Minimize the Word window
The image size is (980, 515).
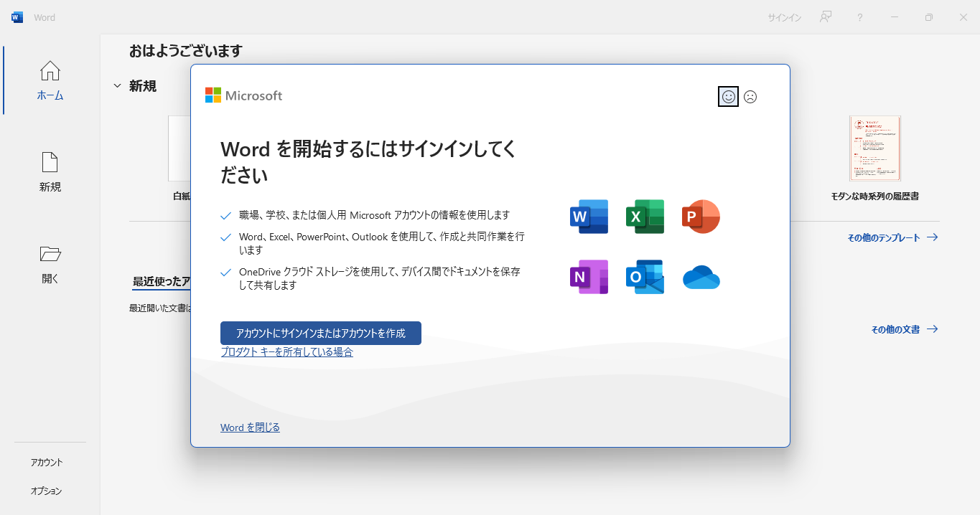point(895,17)
